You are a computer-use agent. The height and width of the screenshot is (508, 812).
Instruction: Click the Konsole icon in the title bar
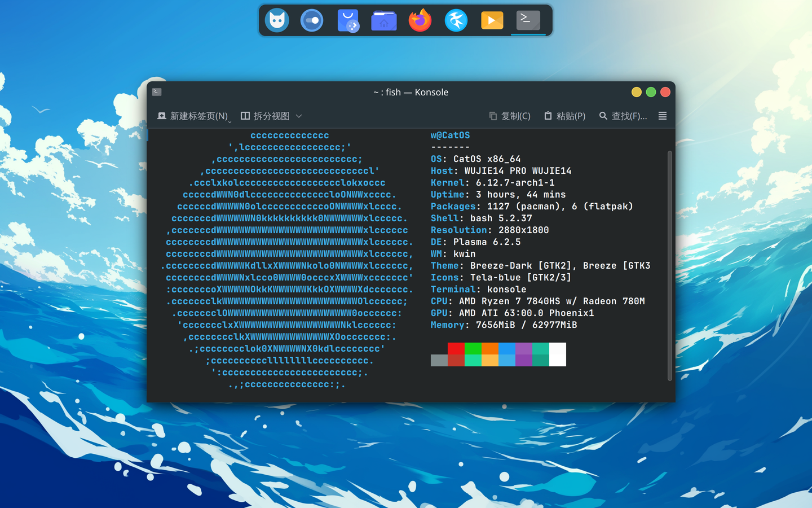tap(156, 91)
